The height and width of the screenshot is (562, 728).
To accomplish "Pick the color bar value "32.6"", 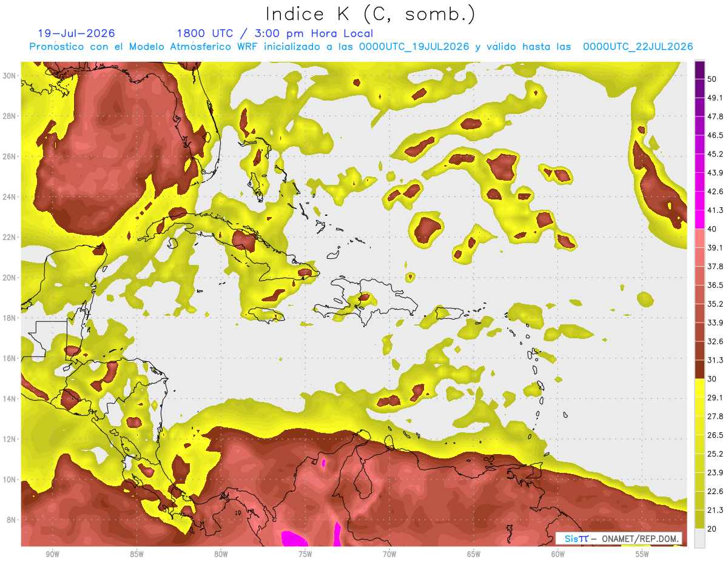I will pyautogui.click(x=715, y=341).
